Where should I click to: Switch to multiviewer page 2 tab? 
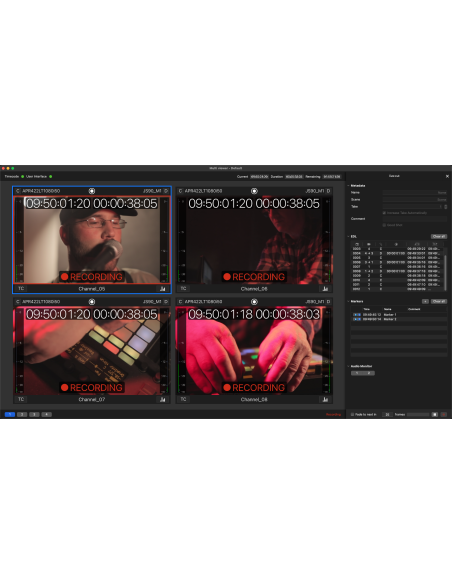tap(22, 415)
